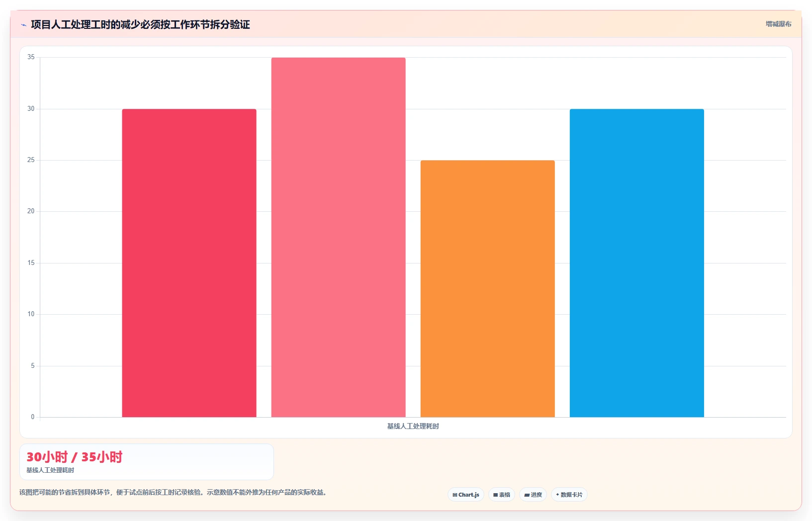
Task: Click the orange third bar
Action: coord(488,289)
